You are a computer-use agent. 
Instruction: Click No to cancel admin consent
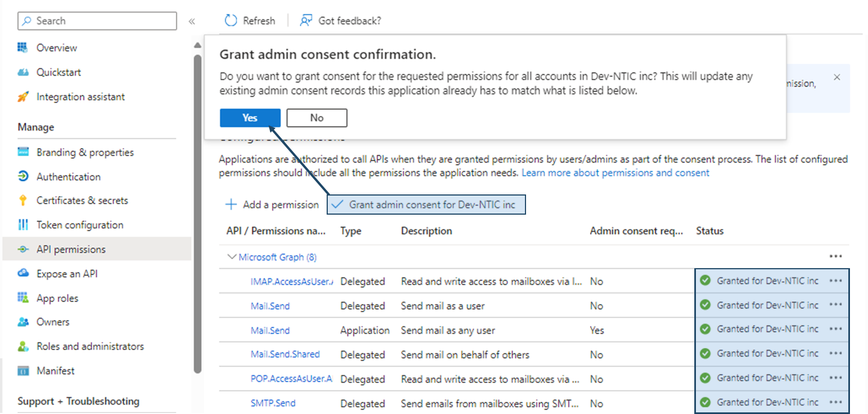(316, 117)
